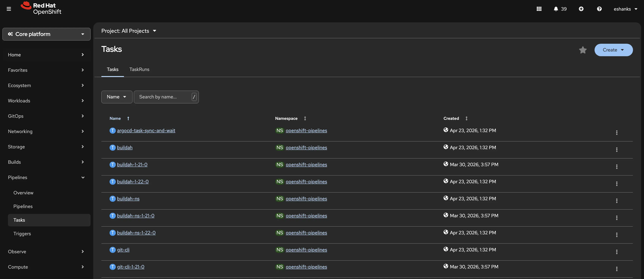Open the help question mark menu

pos(599,9)
